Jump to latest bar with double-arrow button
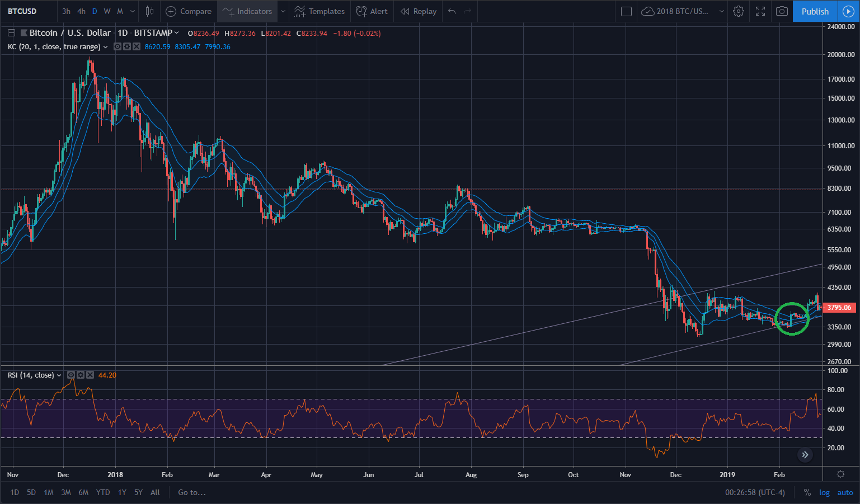Image resolution: width=860 pixels, height=504 pixels. (x=805, y=455)
